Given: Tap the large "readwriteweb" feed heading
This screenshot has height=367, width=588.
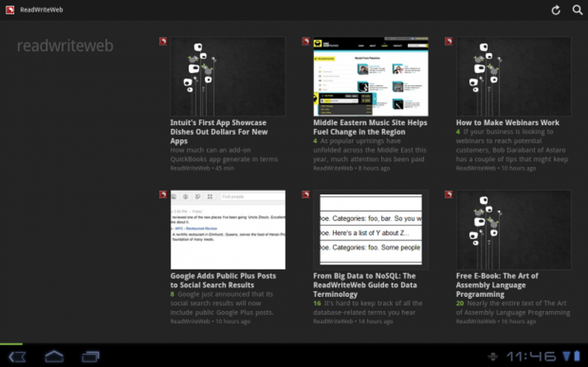Looking at the screenshot, I should click(65, 46).
